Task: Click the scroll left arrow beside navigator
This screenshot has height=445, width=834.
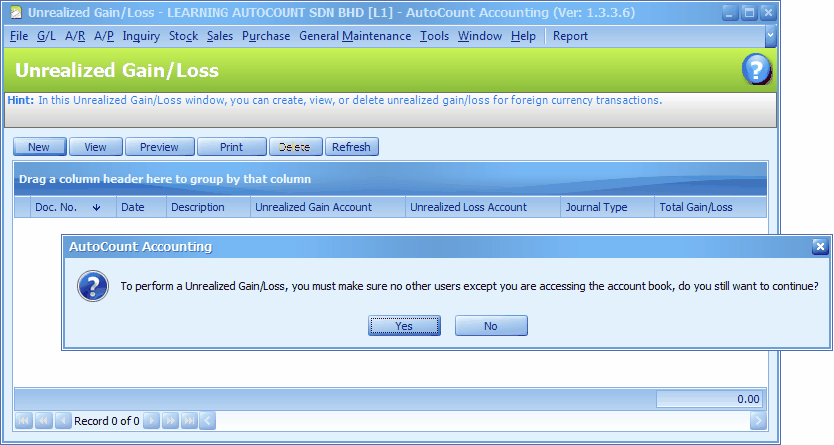Action: (x=208, y=421)
